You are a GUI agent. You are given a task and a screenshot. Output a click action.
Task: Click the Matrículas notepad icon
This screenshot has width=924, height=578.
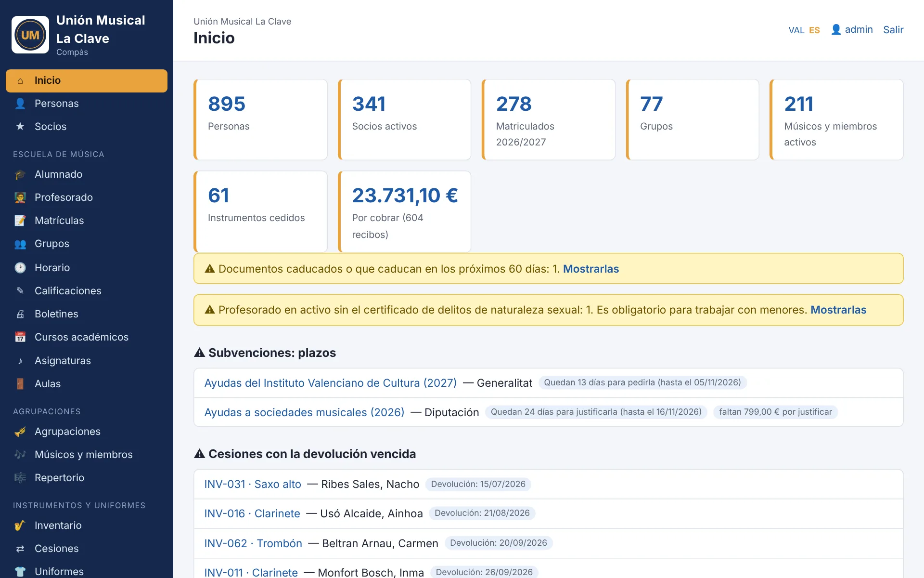(x=20, y=221)
